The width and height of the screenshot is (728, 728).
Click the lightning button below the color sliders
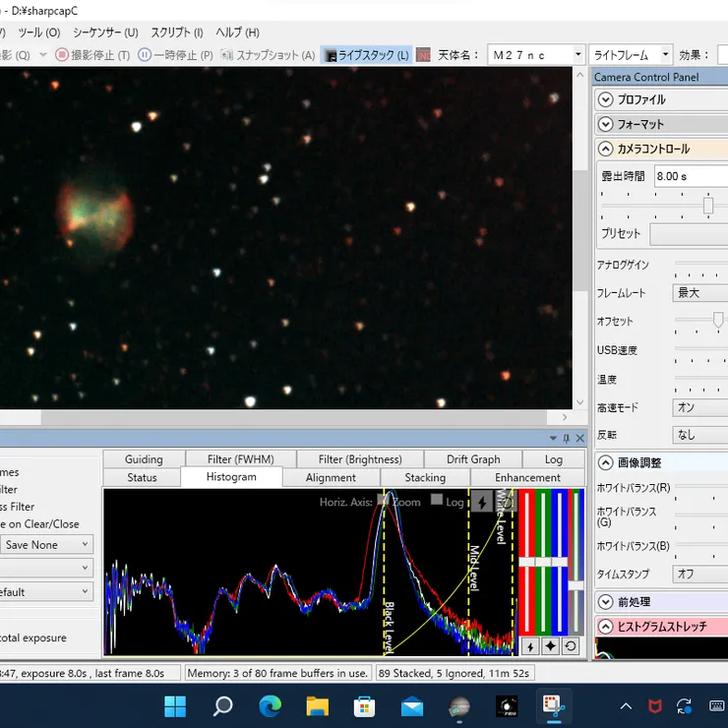(x=529, y=646)
